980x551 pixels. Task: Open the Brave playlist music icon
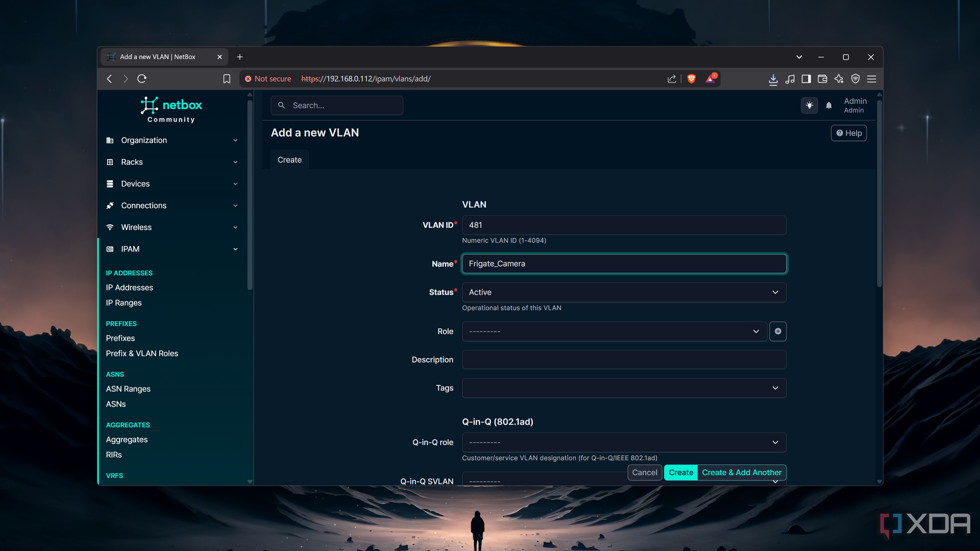pyautogui.click(x=790, y=79)
